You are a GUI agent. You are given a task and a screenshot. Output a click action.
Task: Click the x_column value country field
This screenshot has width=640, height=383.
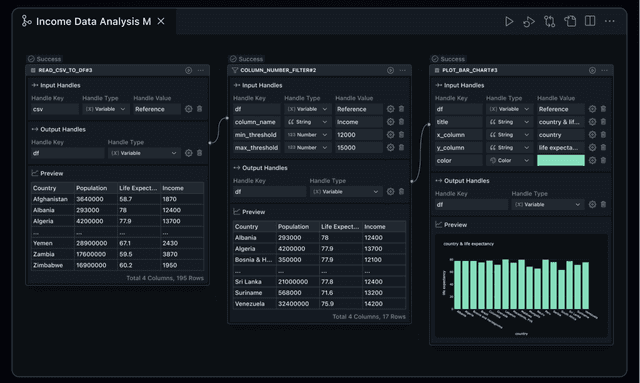(x=561, y=135)
